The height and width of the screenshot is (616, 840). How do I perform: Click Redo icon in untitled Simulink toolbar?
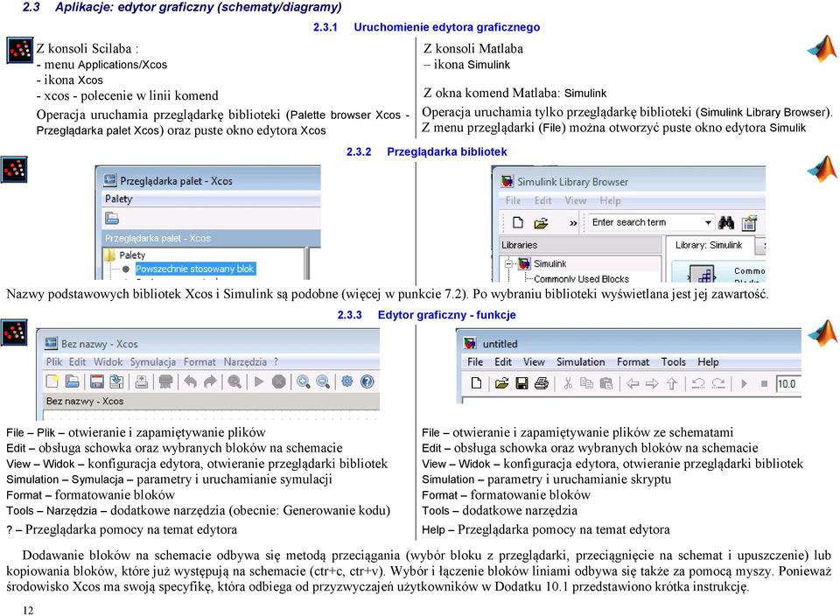[x=717, y=383]
